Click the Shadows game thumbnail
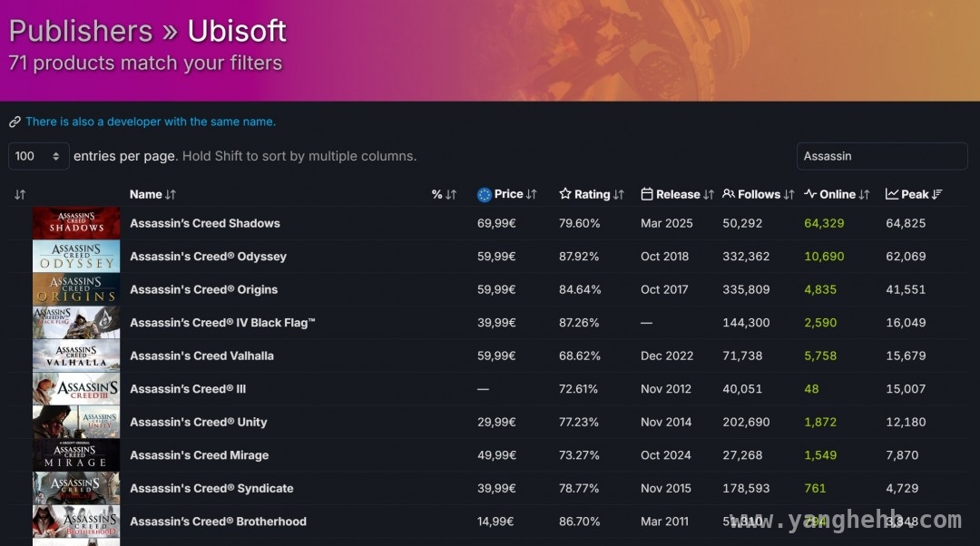980x546 pixels. (x=76, y=223)
